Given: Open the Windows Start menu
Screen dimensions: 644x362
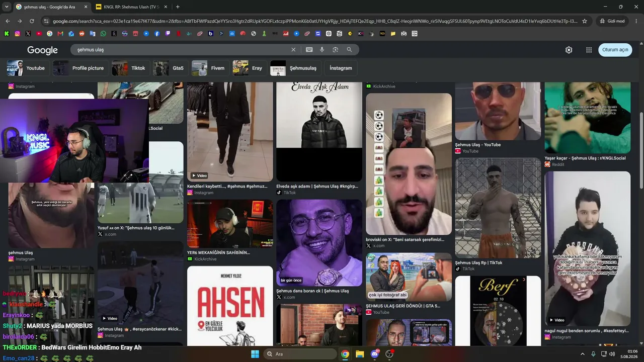Looking at the screenshot, I should coord(255,354).
